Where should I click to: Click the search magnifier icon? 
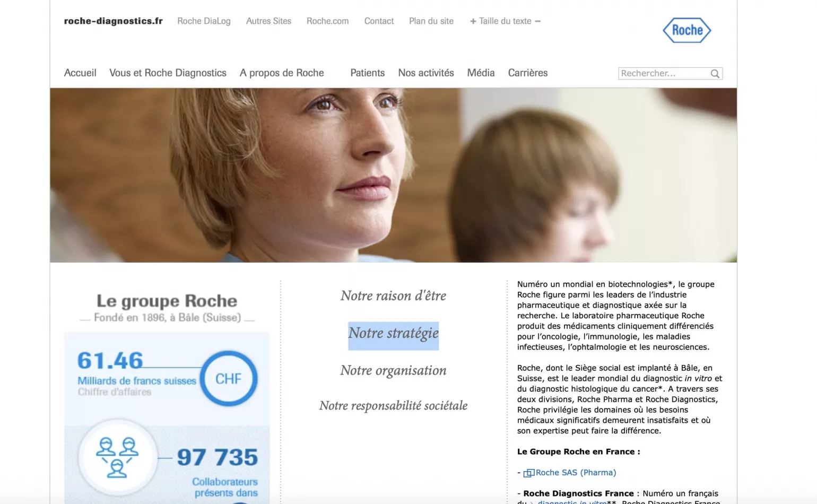pyautogui.click(x=715, y=73)
